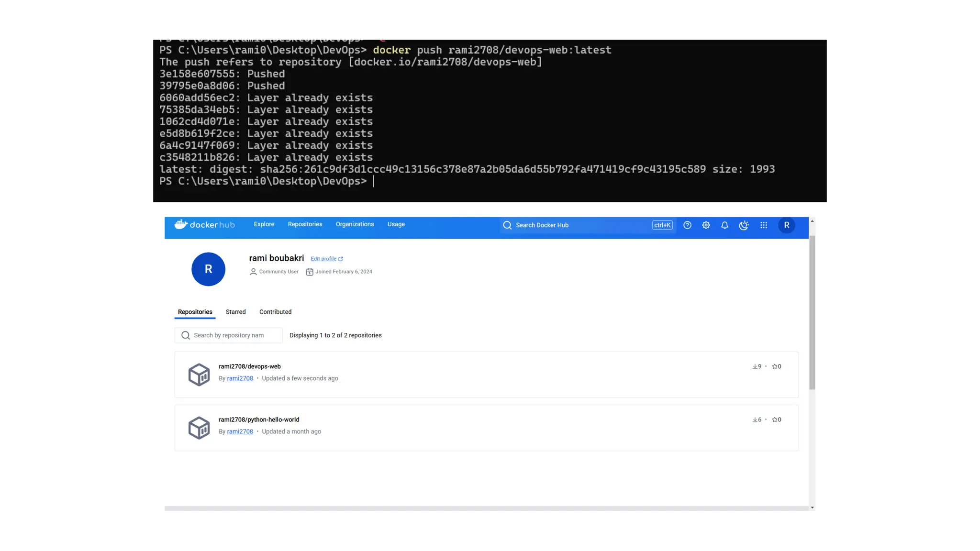Switch to the Contributed tab
The height and width of the screenshot is (551, 980).
click(x=275, y=312)
